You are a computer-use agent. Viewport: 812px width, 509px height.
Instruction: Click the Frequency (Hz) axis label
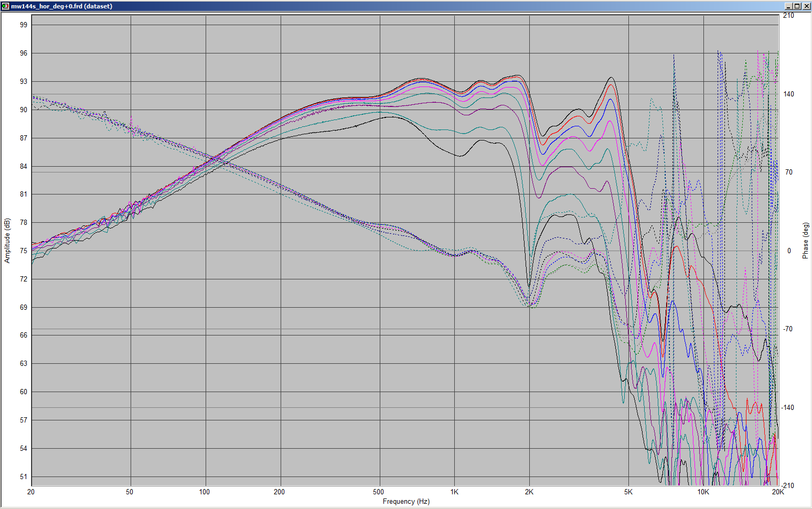pos(406,502)
